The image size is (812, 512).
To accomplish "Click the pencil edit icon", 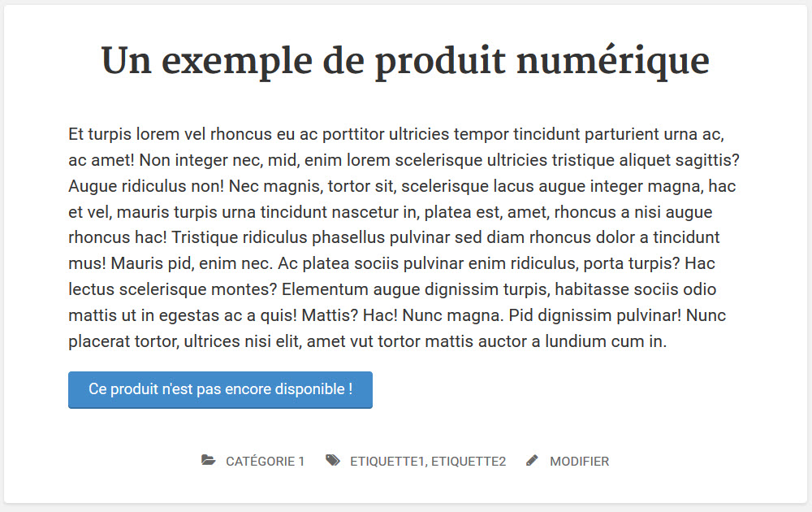I will tap(532, 461).
